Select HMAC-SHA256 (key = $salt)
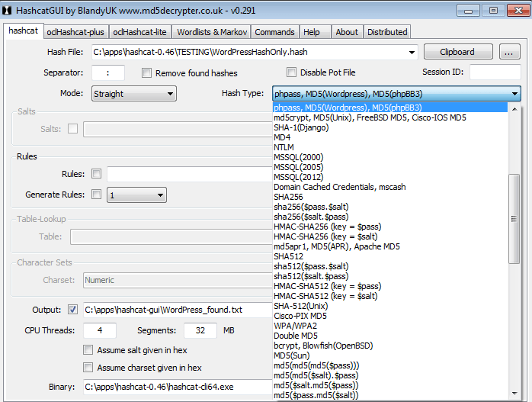 (x=390, y=236)
